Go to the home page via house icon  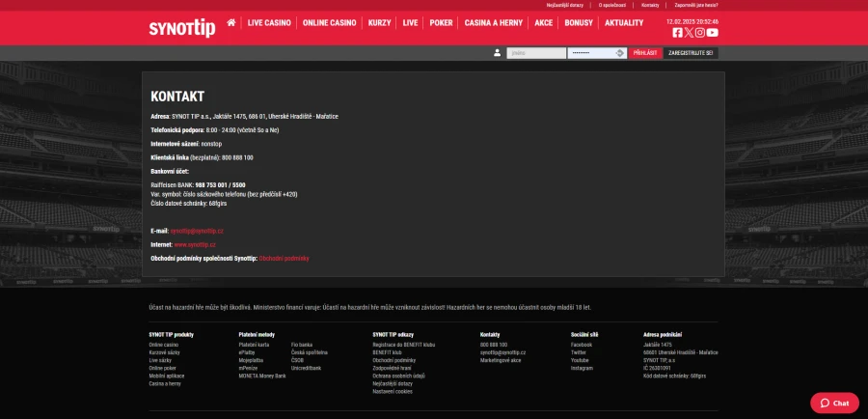(231, 23)
